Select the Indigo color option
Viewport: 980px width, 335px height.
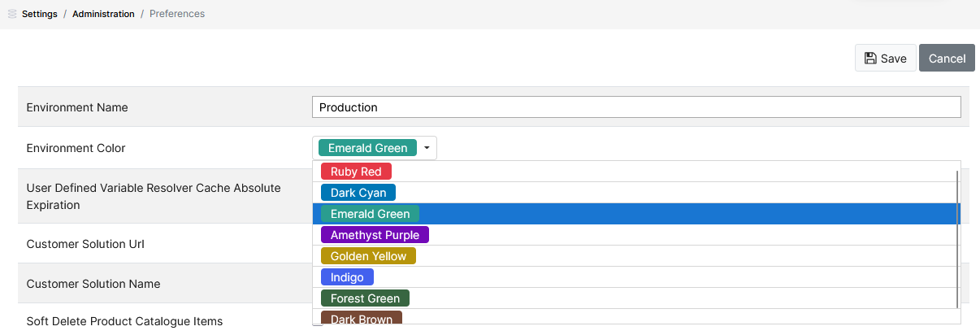(x=347, y=277)
